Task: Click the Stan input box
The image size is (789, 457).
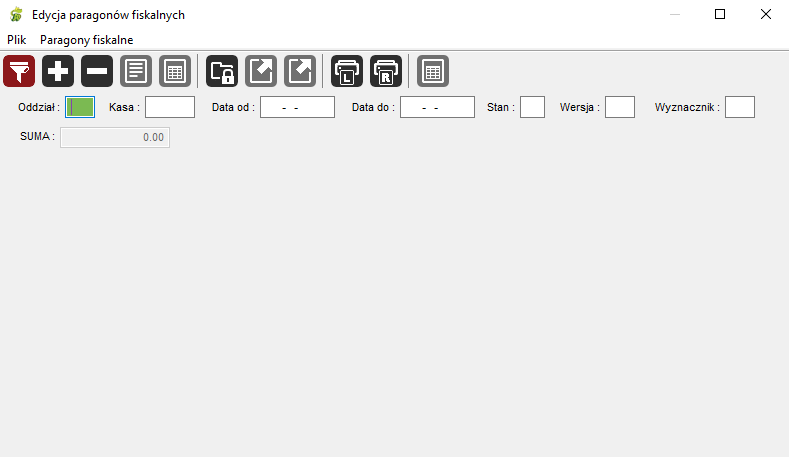Action: pos(532,107)
